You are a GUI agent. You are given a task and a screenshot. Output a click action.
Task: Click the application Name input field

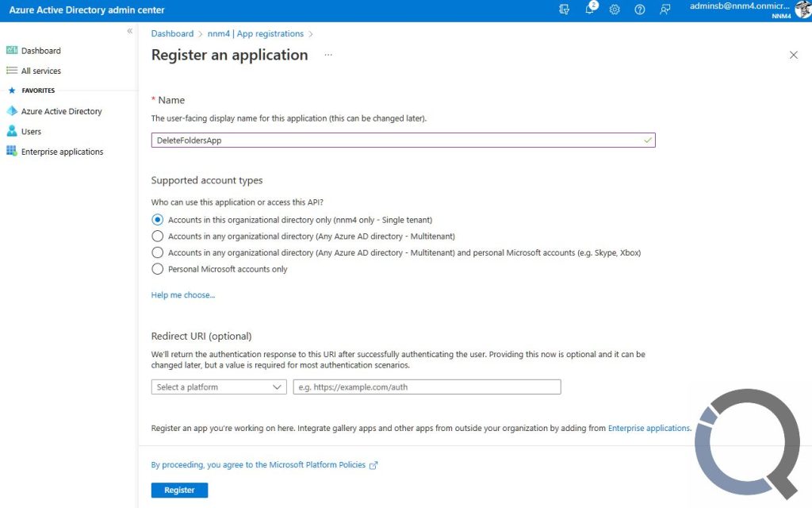404,140
